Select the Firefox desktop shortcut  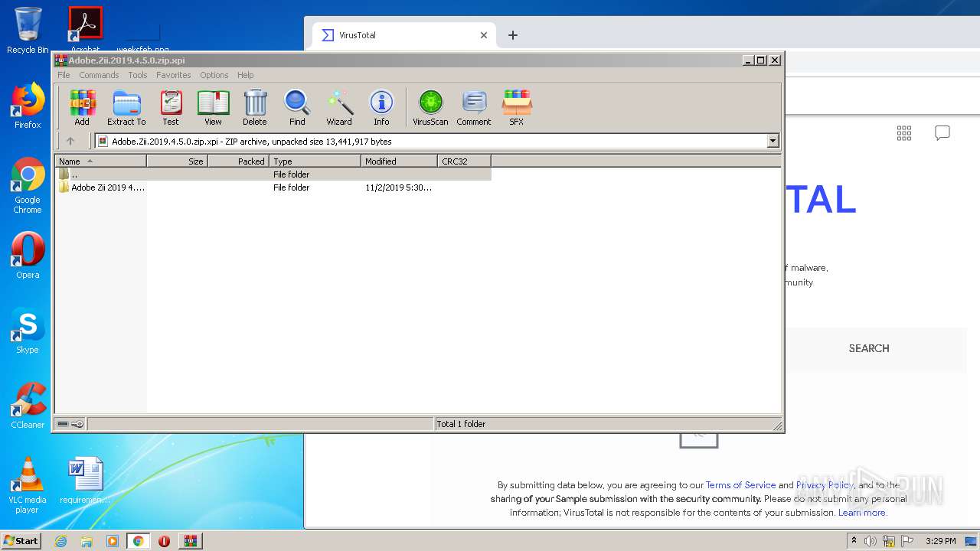click(x=28, y=106)
